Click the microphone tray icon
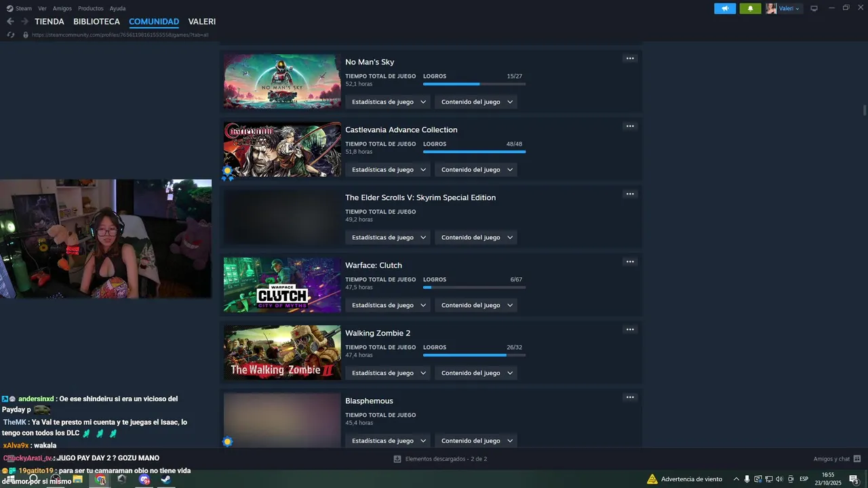Screen dimensions: 868x488 (747, 479)
